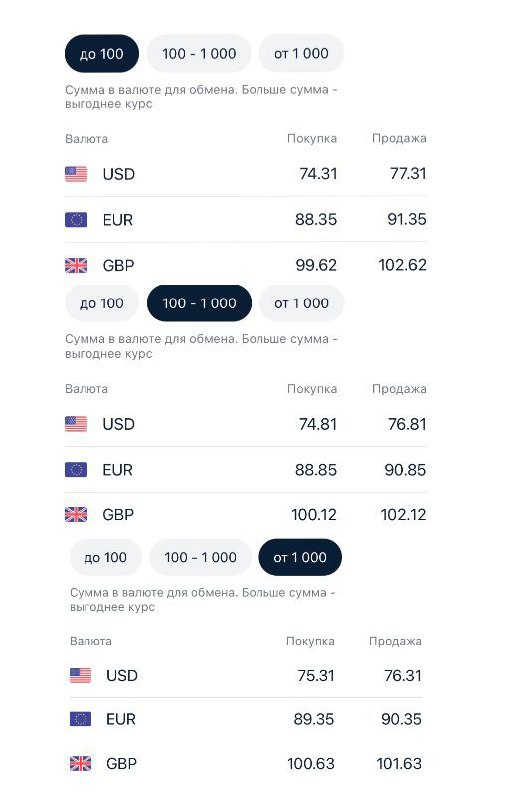Click the USD flag in the top table
This screenshot has height=800, width=516.
click(76, 174)
